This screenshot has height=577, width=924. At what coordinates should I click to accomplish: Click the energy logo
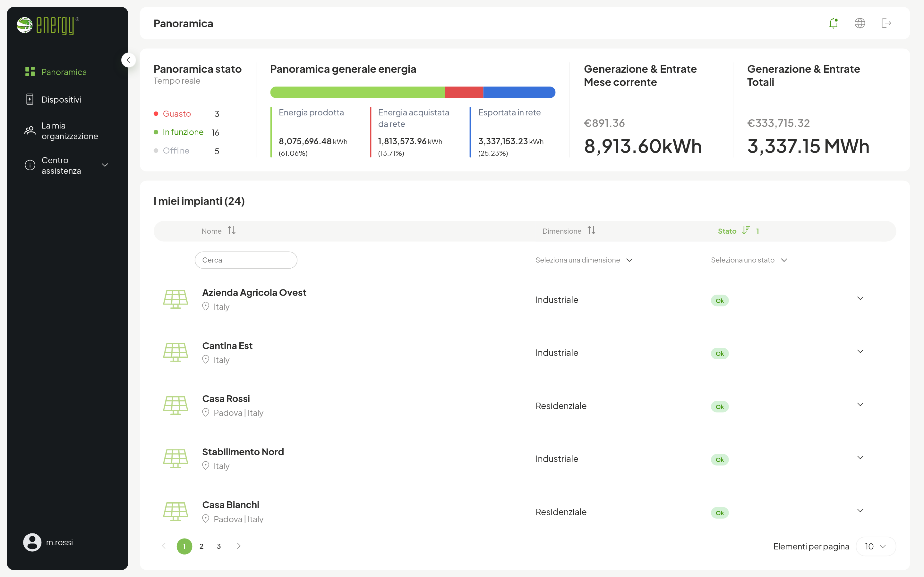(48, 26)
